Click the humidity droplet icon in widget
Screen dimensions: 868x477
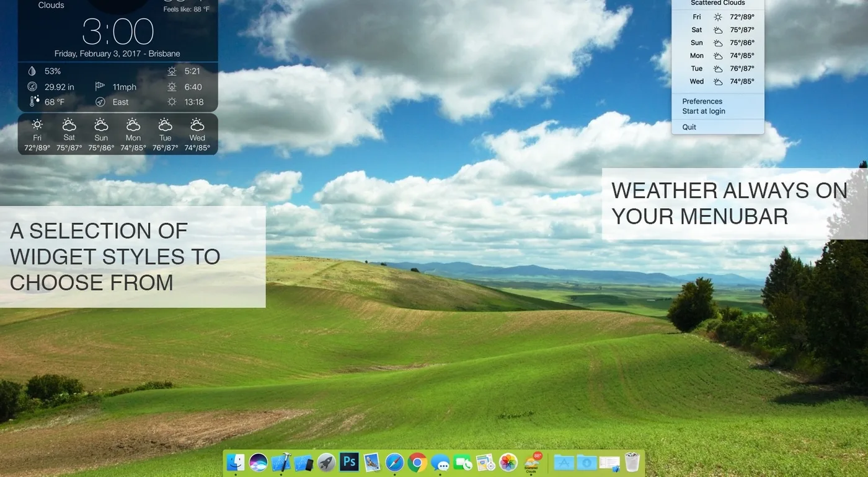tap(33, 71)
